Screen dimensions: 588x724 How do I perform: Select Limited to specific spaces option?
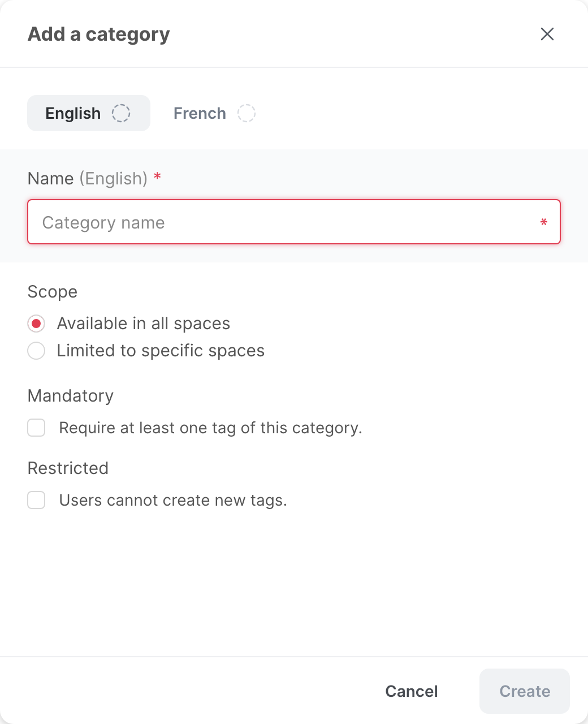tap(36, 351)
